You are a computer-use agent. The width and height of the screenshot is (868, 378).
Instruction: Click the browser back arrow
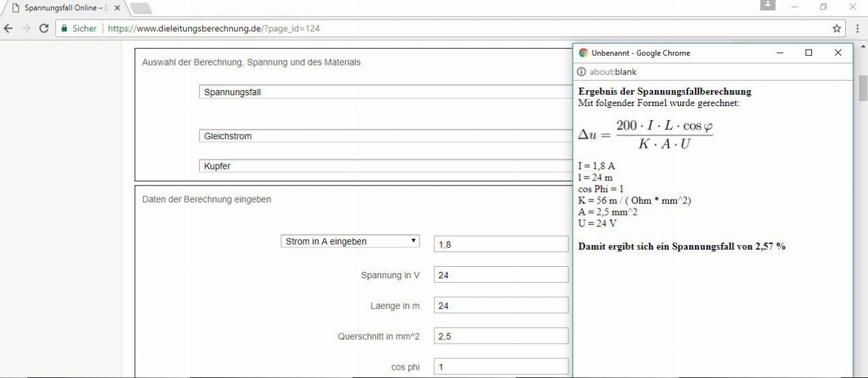click(8, 29)
